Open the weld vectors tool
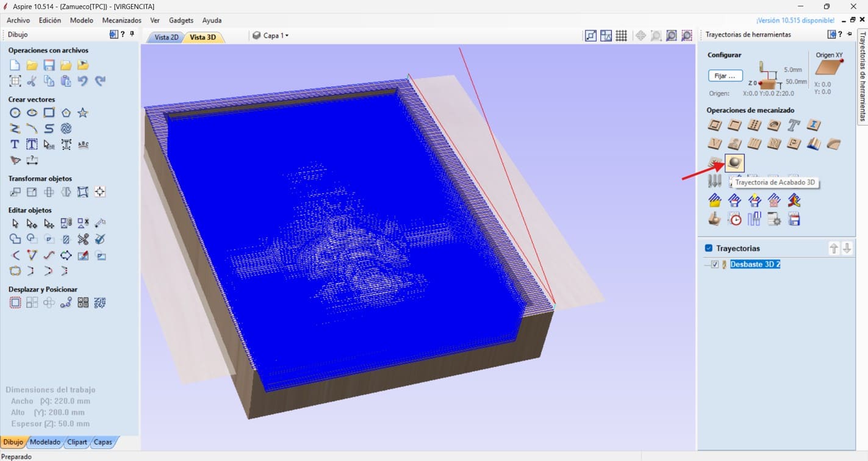The image size is (868, 461). pos(15,239)
